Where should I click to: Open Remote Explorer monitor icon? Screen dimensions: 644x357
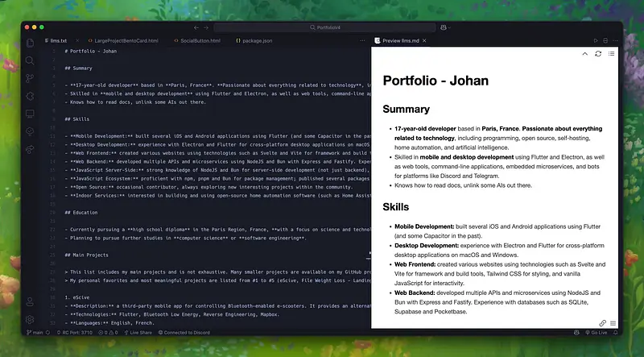(x=30, y=114)
